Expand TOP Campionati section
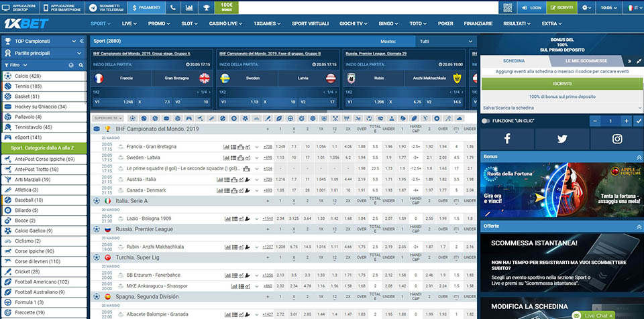 [x=74, y=41]
